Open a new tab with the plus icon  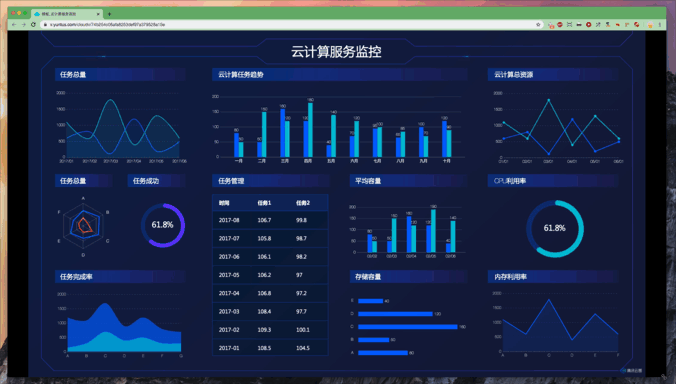[110, 14]
